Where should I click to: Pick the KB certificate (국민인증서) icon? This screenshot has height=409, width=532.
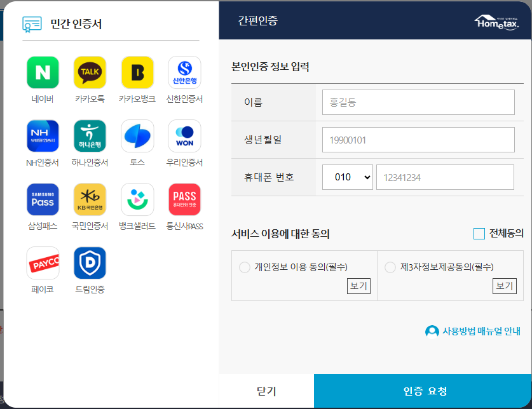tap(90, 198)
